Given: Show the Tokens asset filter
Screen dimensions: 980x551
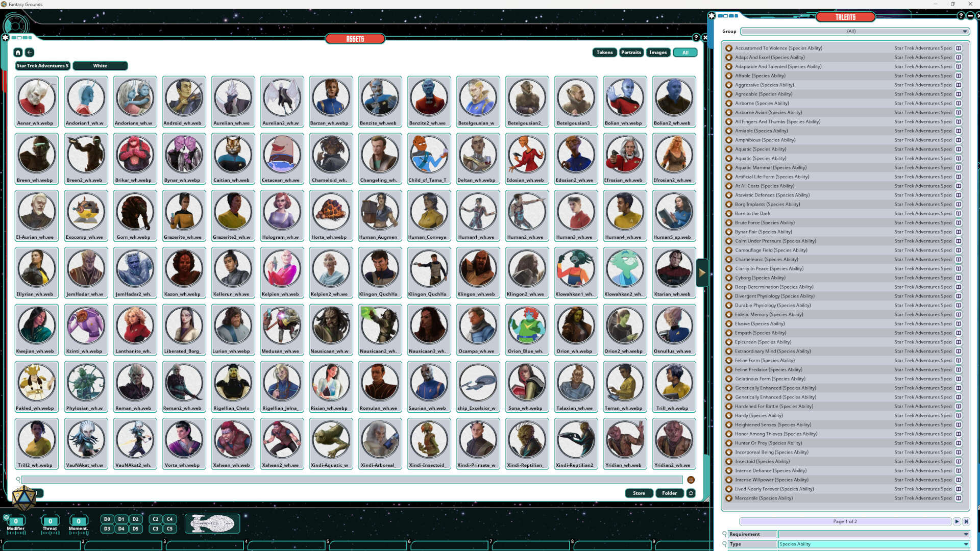Looking at the screenshot, I should [x=604, y=53].
